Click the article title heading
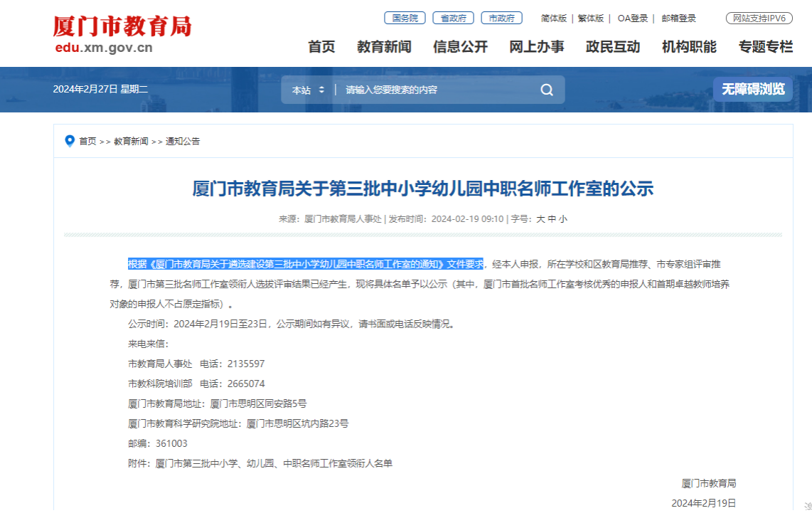The height and width of the screenshot is (523, 812). (423, 189)
